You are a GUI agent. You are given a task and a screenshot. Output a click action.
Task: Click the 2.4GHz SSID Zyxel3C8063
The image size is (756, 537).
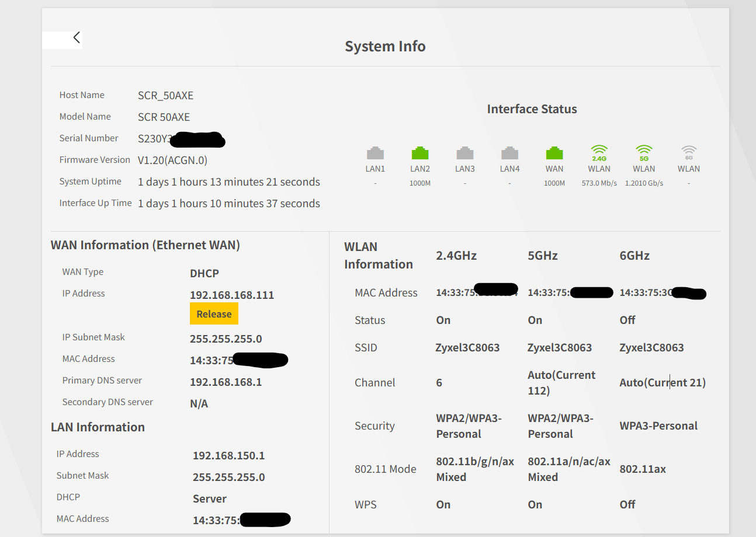tap(468, 348)
